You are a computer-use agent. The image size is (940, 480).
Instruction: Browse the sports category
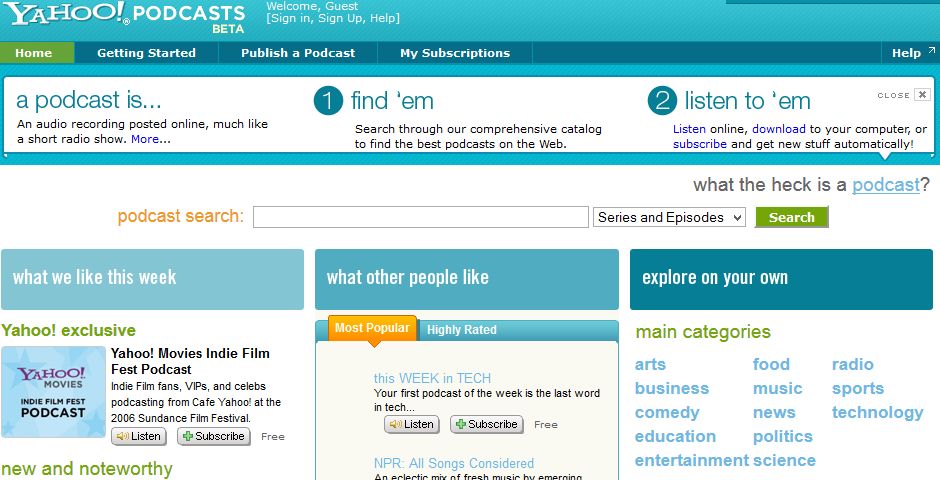[x=858, y=388]
